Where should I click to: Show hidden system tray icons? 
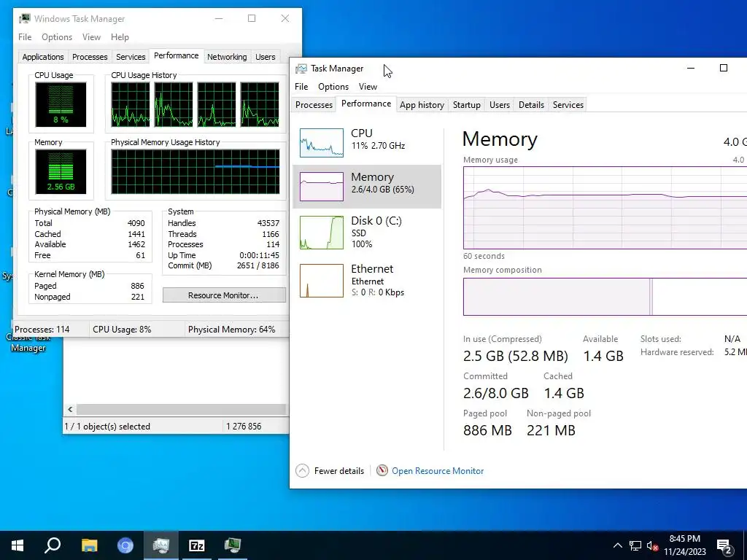tap(617, 545)
